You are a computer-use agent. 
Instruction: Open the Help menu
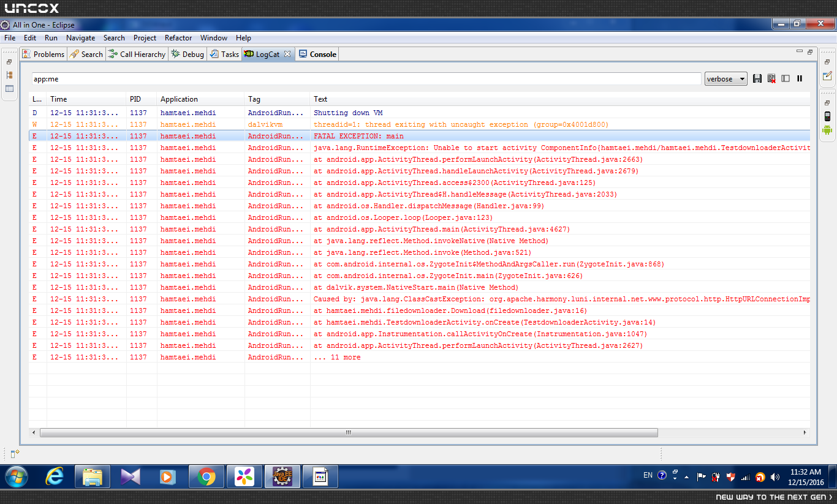(x=243, y=38)
